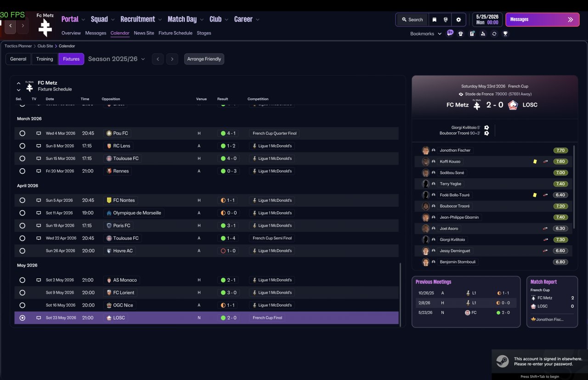Click the goal icon next to Boubacar Traoré 90+3'
Image resolution: width=588 pixels, height=380 pixels.
pos(486,133)
